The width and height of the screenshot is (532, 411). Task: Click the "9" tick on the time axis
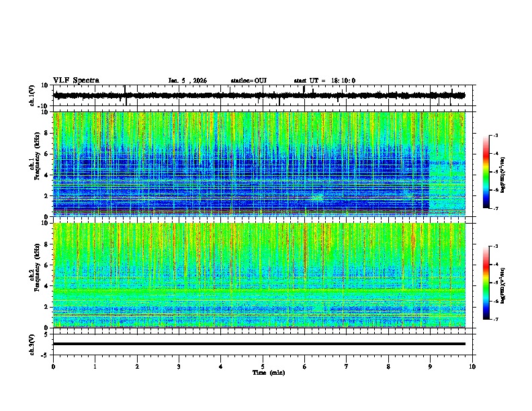coord(430,367)
